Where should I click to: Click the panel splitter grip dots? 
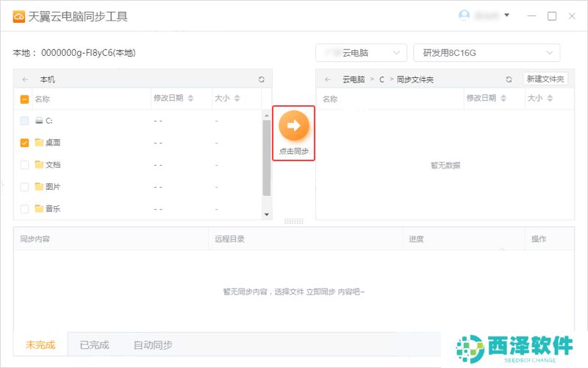(293, 222)
